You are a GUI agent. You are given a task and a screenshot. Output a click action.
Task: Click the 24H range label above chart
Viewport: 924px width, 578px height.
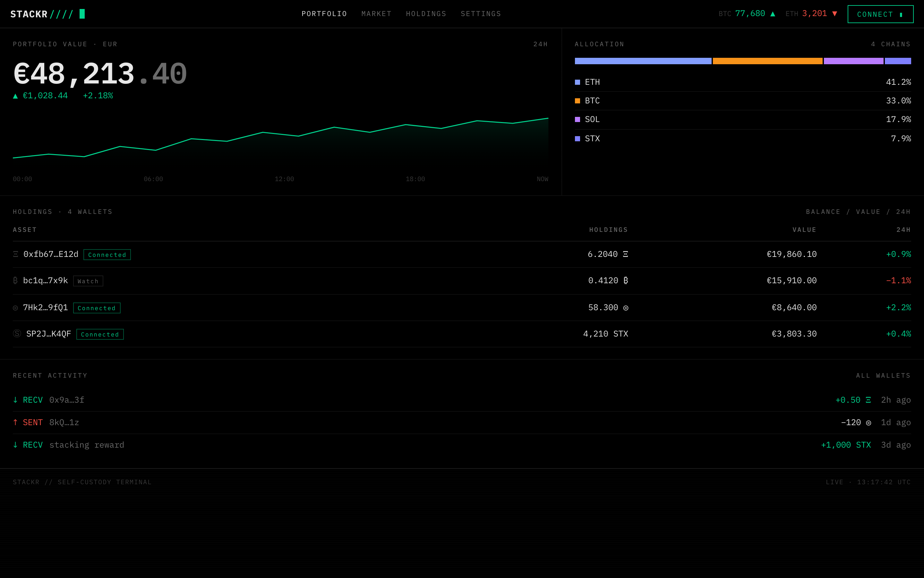tap(541, 44)
